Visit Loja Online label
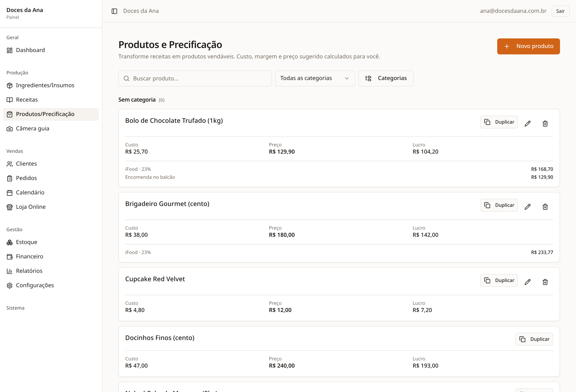 [31, 207]
